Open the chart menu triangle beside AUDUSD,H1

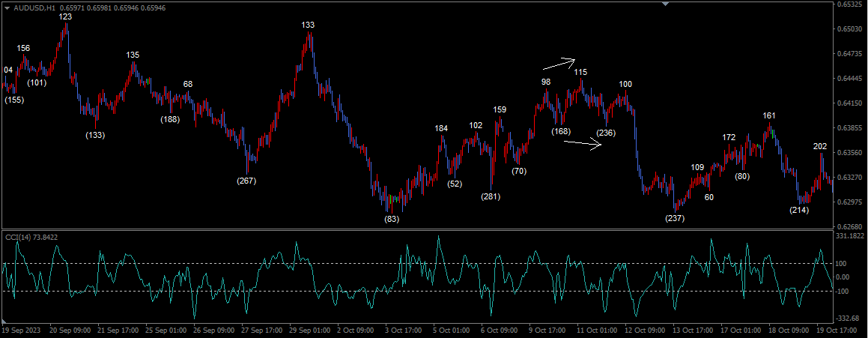tap(7, 7)
